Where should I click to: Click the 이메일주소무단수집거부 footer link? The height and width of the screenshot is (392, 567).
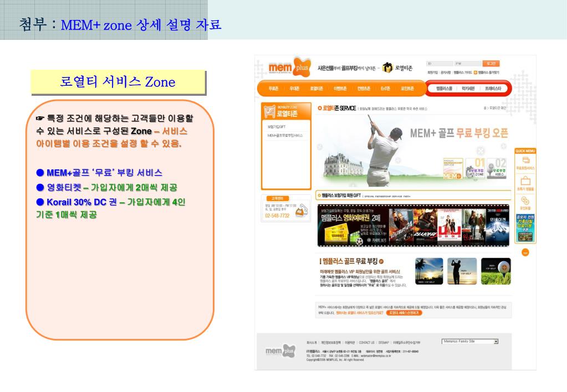tap(406, 343)
